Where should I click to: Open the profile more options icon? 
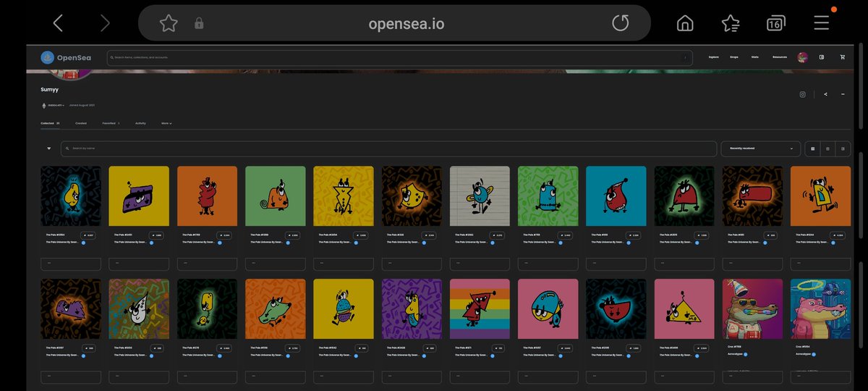(843, 94)
